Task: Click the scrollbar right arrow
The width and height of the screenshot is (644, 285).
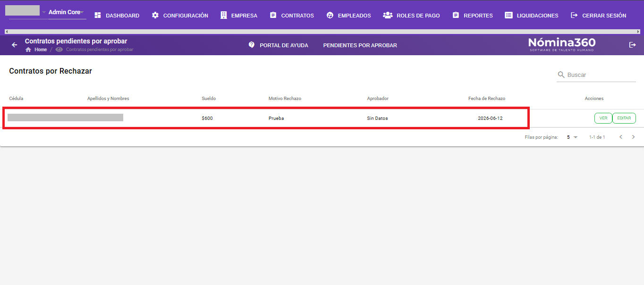Action: click(638, 32)
